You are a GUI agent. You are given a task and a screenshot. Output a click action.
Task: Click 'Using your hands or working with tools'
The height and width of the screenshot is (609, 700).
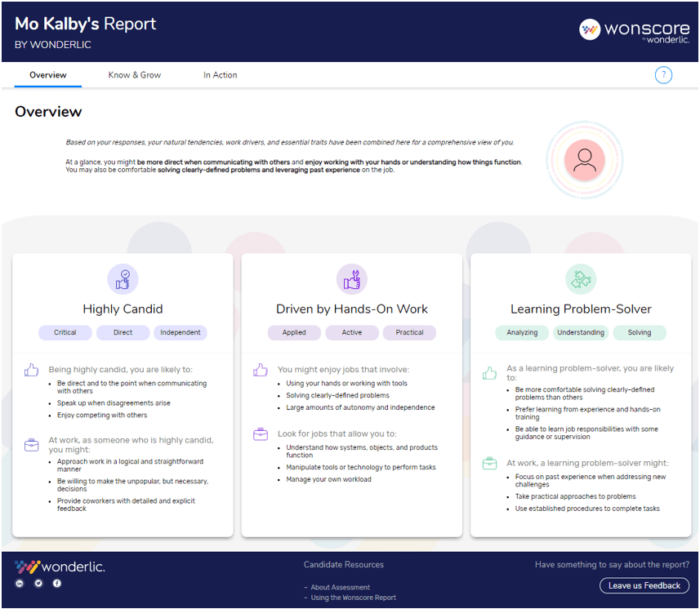(346, 383)
